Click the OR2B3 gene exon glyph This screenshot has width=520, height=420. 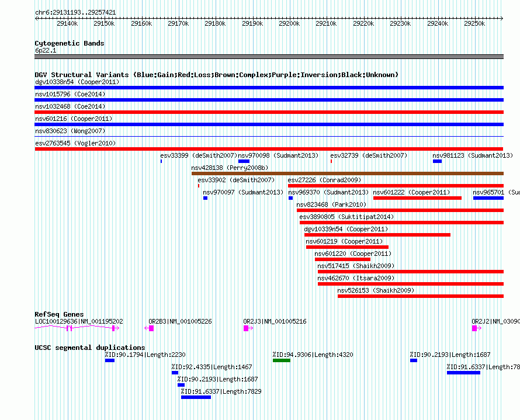coord(151,328)
